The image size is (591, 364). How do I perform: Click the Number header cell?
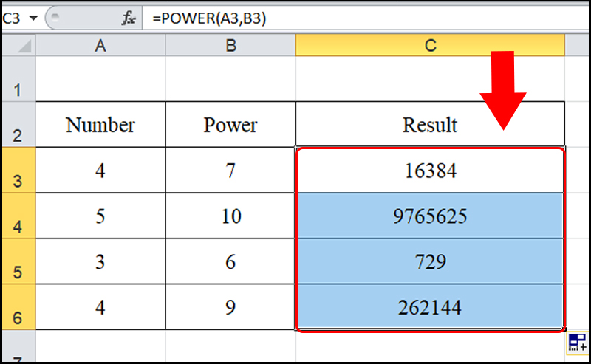[100, 125]
